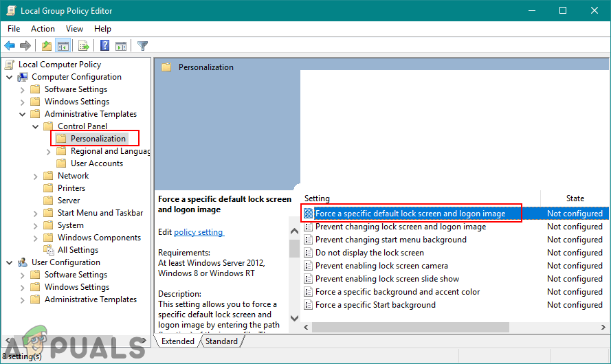Collapse the Computer Configuration node
Viewport: 611px width, 364px height.
point(10,77)
